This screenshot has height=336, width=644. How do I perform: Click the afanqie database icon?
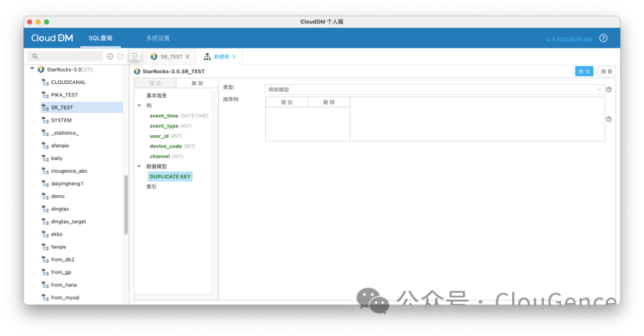tap(45, 145)
